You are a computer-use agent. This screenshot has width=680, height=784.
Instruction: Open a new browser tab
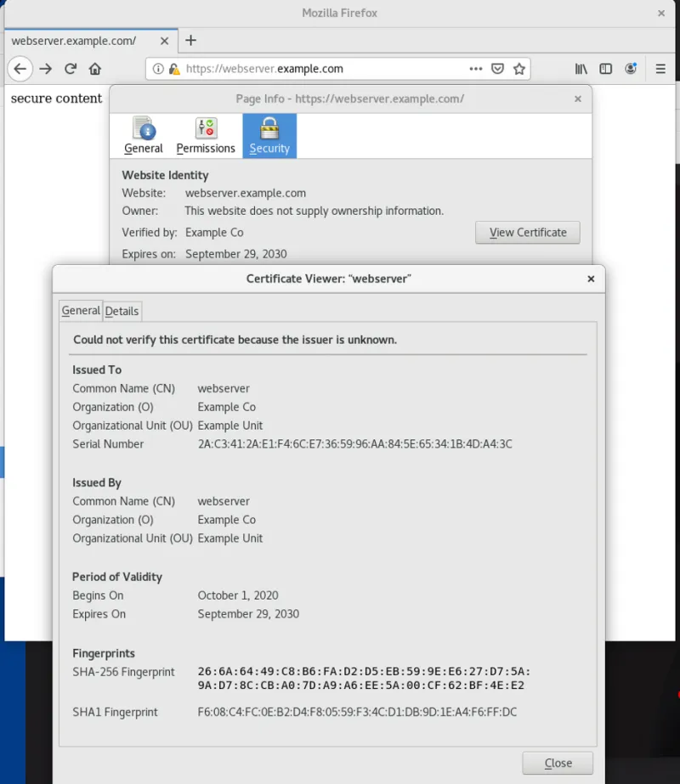pos(190,39)
